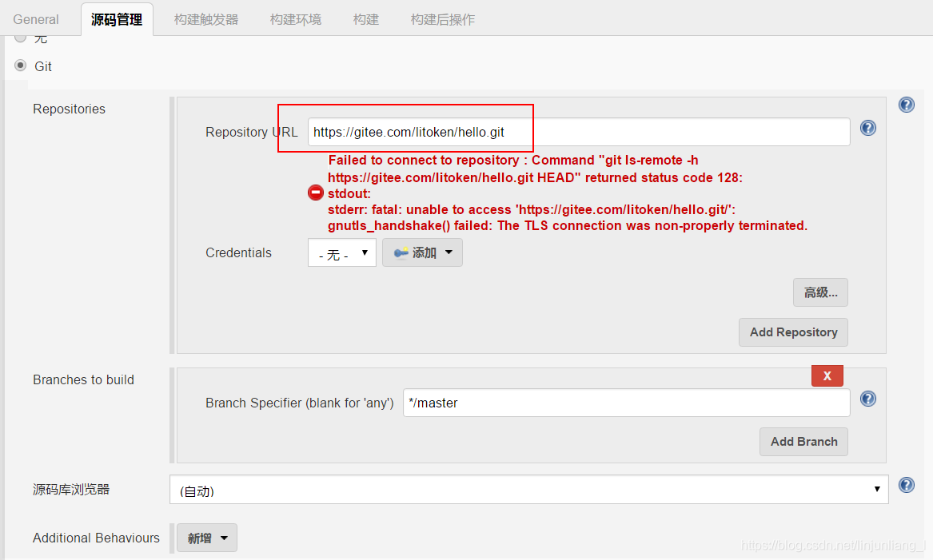Image resolution: width=933 pixels, height=560 pixels.
Task: Open help for Branch Specifier field
Action: tap(868, 399)
